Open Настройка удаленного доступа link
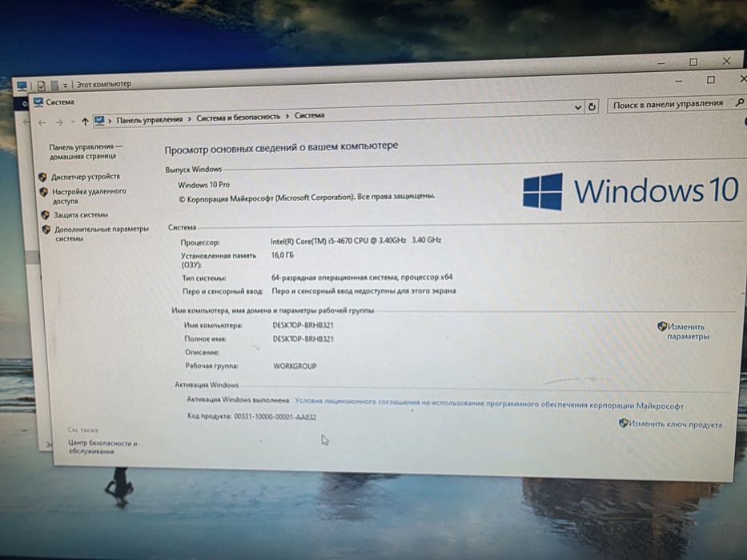747x560 pixels. 89,196
